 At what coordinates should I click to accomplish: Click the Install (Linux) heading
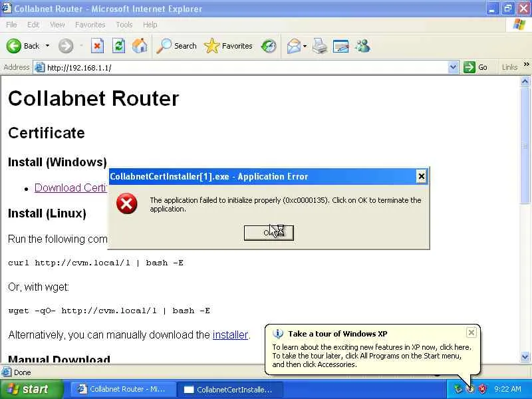tap(47, 213)
